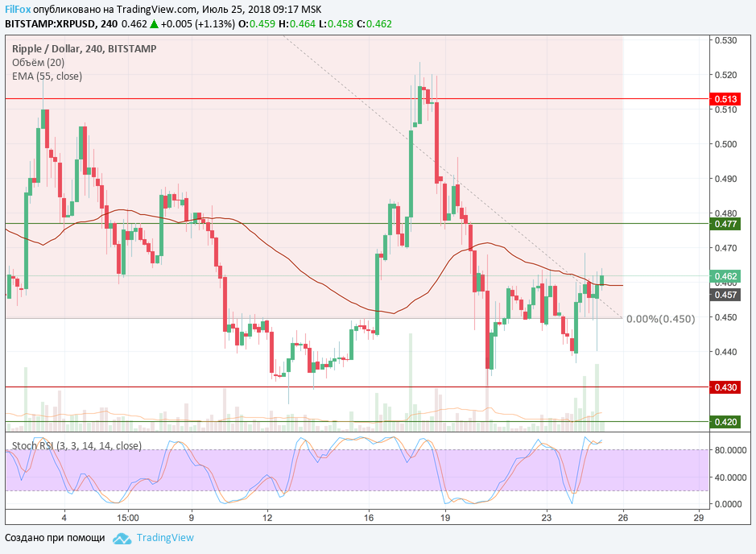Click the 80.0000 Stoch RSI scale value
Image resolution: width=756 pixels, height=554 pixels.
pos(731,450)
